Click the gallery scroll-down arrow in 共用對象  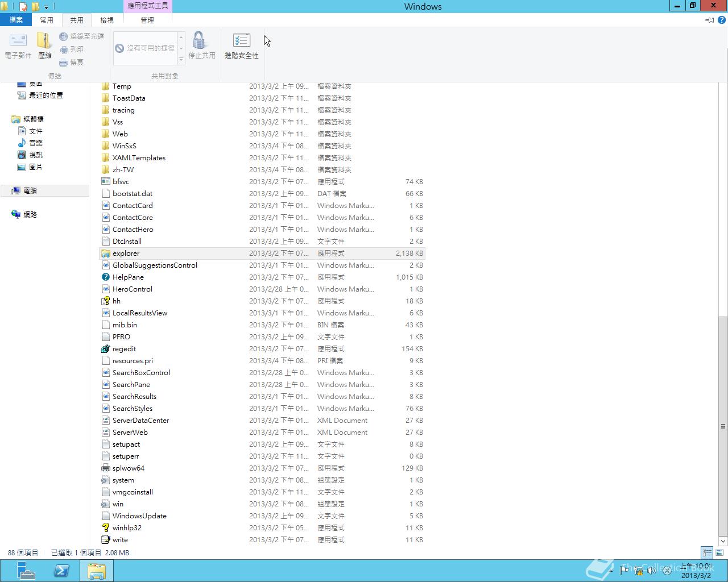tap(181, 48)
